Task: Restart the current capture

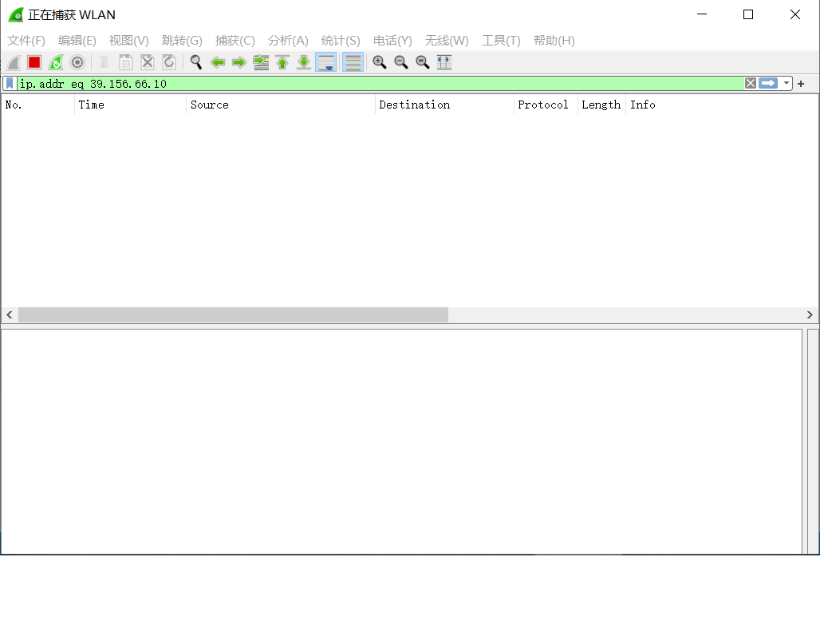Action: click(56, 62)
